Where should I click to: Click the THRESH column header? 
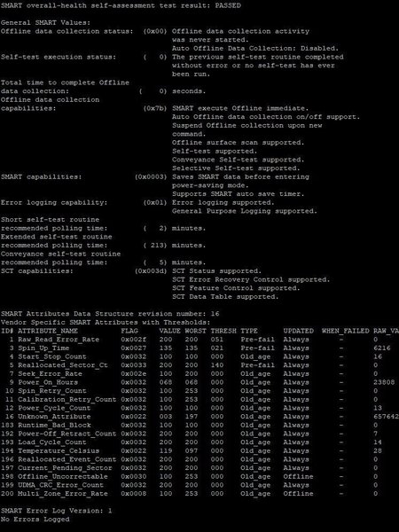223,331
